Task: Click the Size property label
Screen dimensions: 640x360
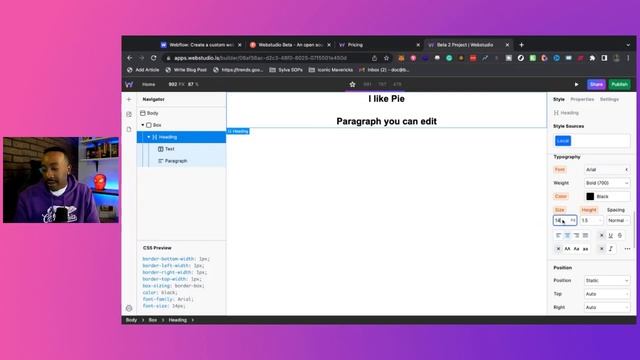Action: 560,210
